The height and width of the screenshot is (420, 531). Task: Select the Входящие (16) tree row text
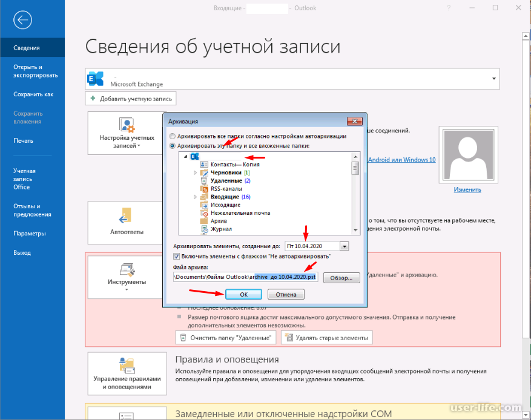click(x=231, y=197)
